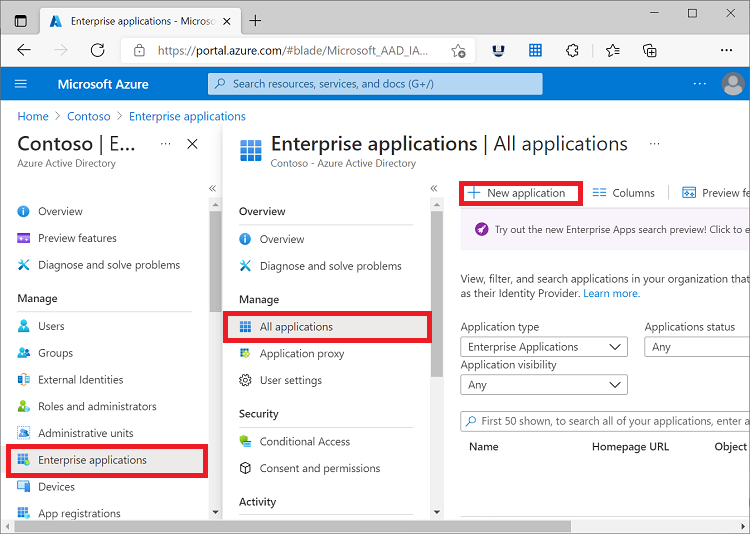Viewport: 750px width, 534px height.
Task: Reload the page with the refresh icon
Action: point(98,50)
